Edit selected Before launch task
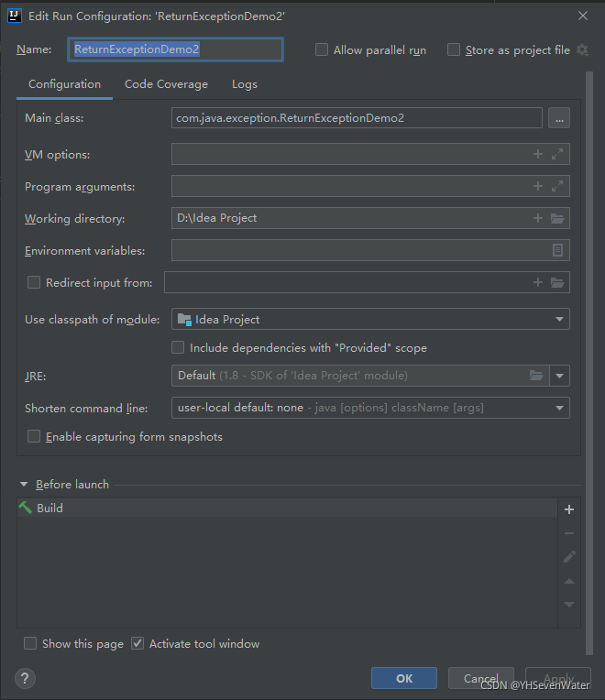605x700 pixels. [569, 557]
